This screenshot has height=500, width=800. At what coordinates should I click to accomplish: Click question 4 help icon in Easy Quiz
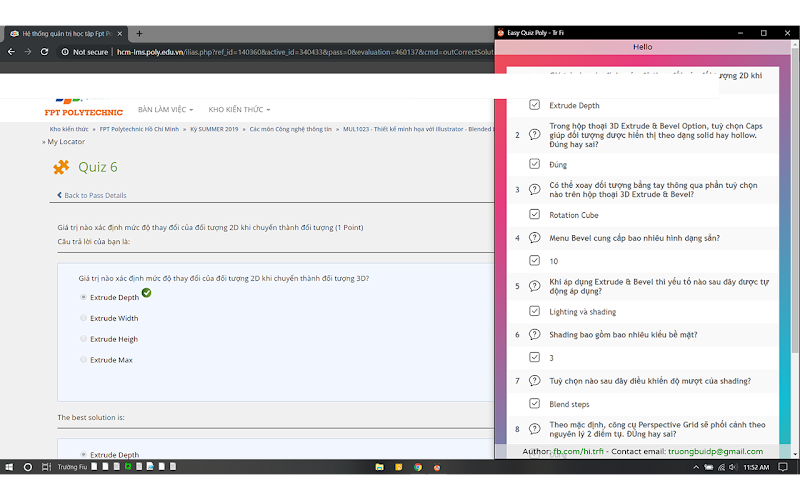pyautogui.click(x=534, y=238)
